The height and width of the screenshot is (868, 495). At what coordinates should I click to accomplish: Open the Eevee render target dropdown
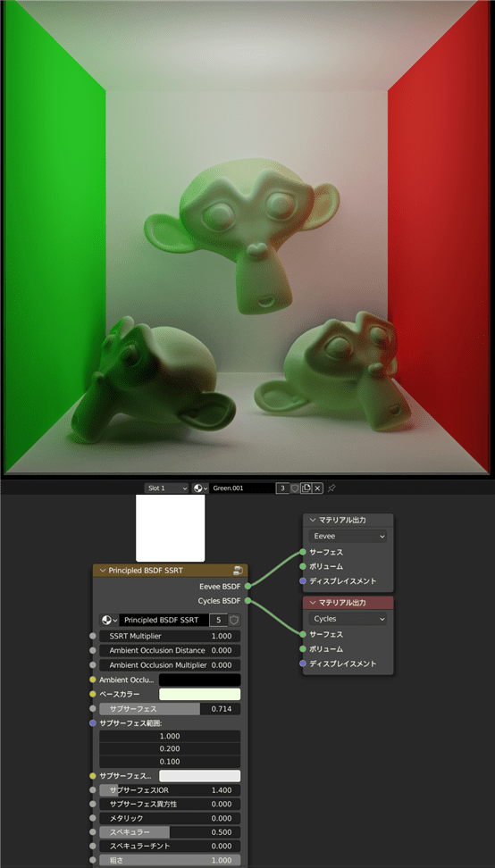348,536
